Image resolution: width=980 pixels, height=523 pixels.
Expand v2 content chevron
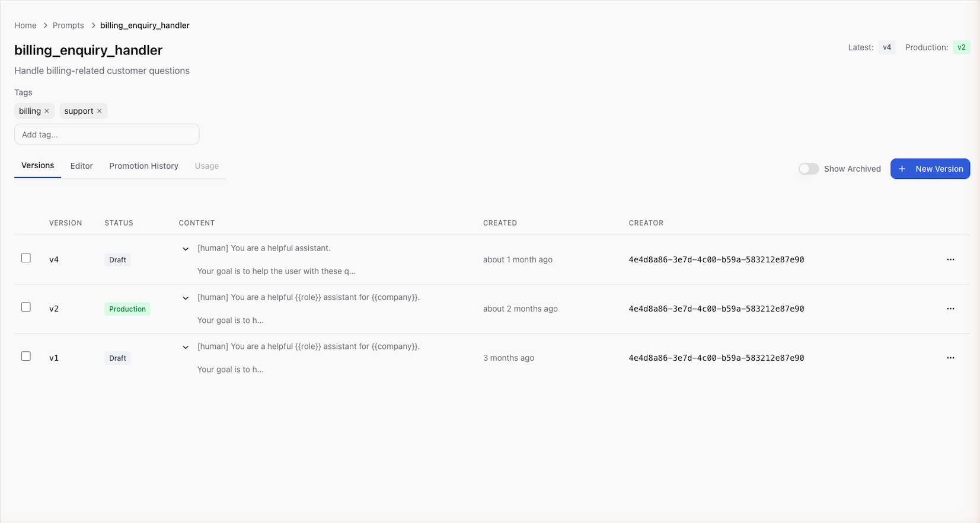[x=186, y=299]
